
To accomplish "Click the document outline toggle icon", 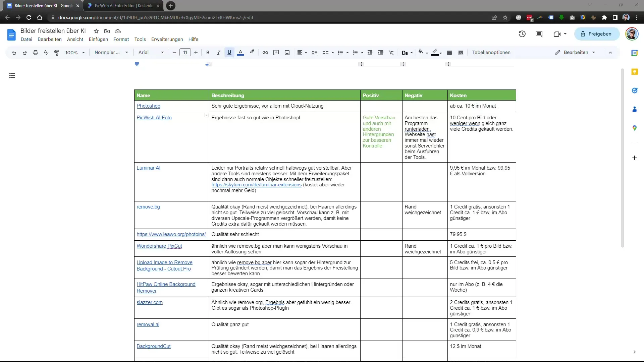I will click(x=12, y=75).
